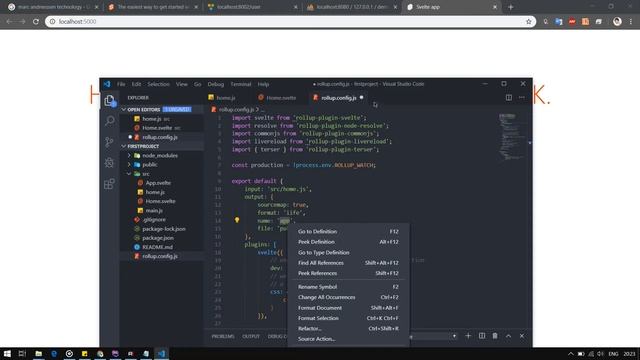Reload the browser page
The height and width of the screenshot is (360, 640).
click(x=36, y=22)
